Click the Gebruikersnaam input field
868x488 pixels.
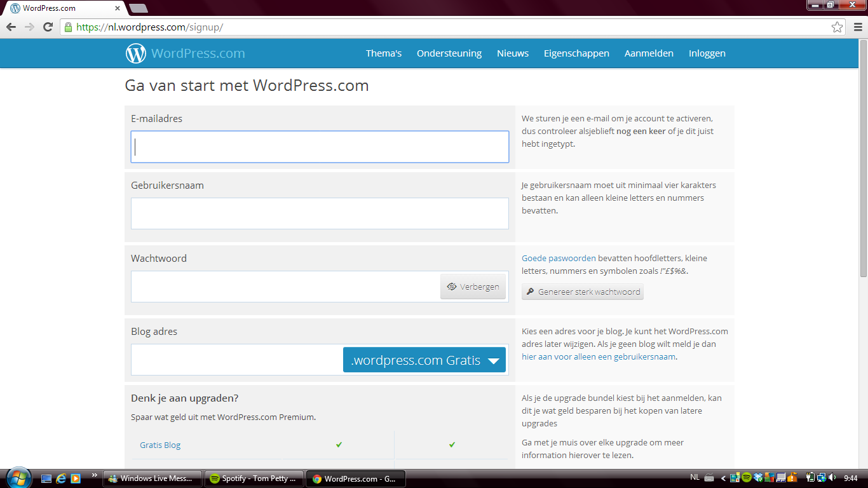(320, 213)
